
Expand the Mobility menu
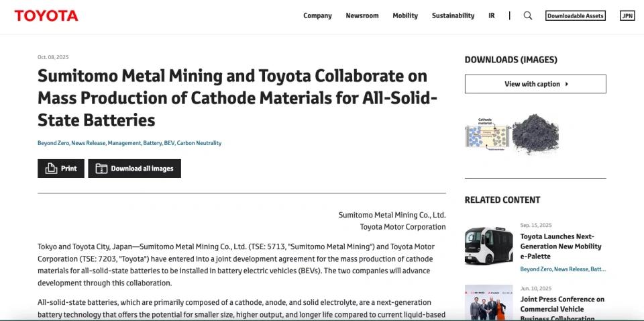(x=405, y=15)
